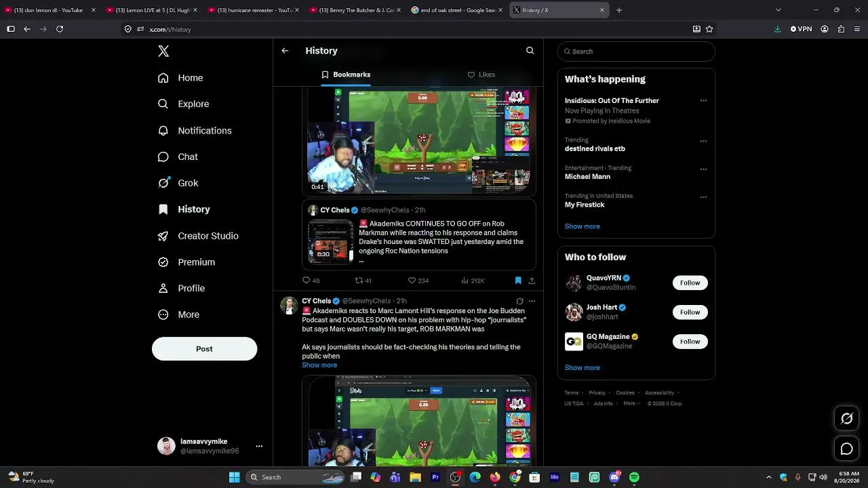Remove bookmark from the 212K-views post
868x488 pixels.
pyautogui.click(x=518, y=281)
